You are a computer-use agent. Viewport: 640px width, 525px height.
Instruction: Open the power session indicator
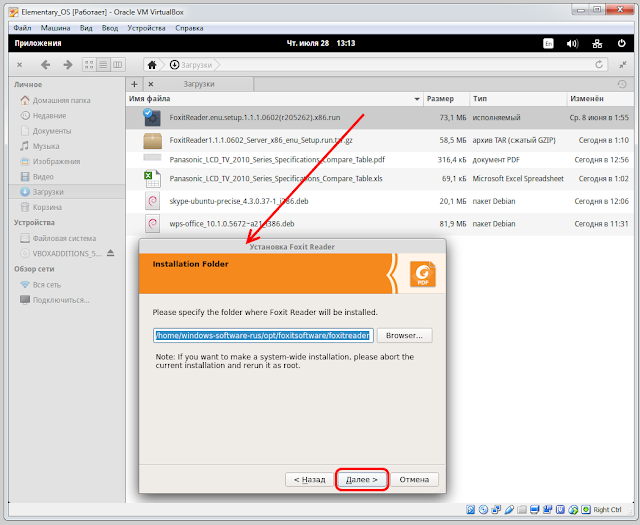621,43
